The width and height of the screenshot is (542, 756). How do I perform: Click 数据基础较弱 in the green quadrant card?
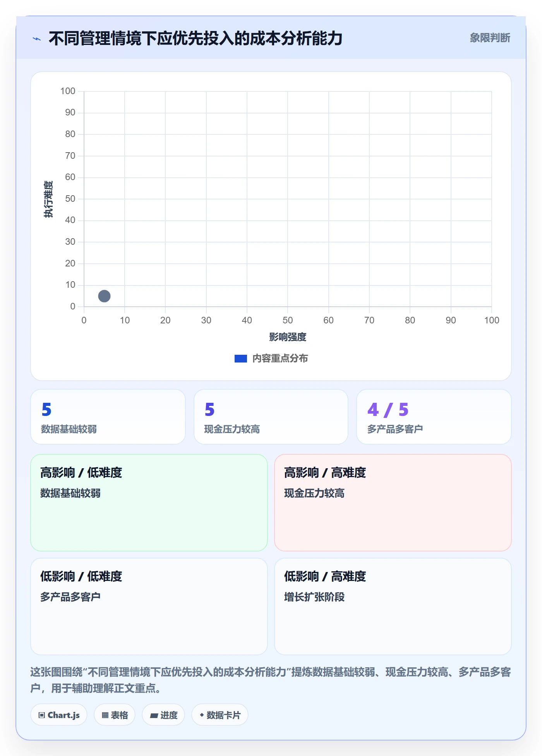pos(70,493)
